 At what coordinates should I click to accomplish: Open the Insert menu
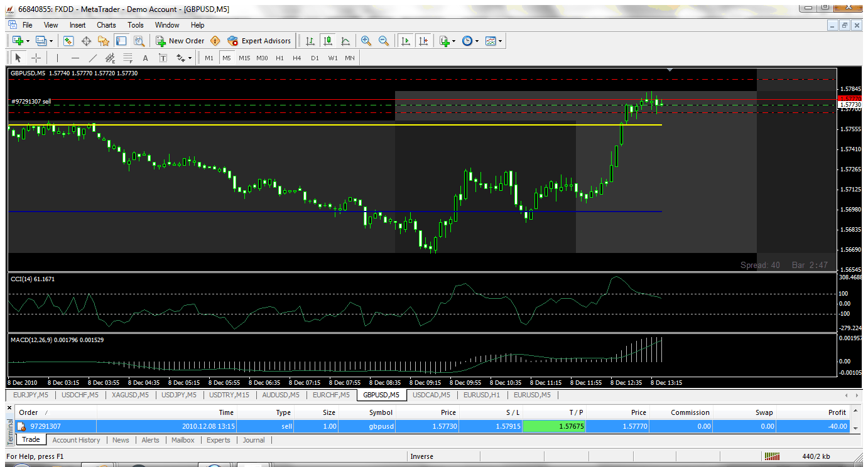click(x=78, y=25)
